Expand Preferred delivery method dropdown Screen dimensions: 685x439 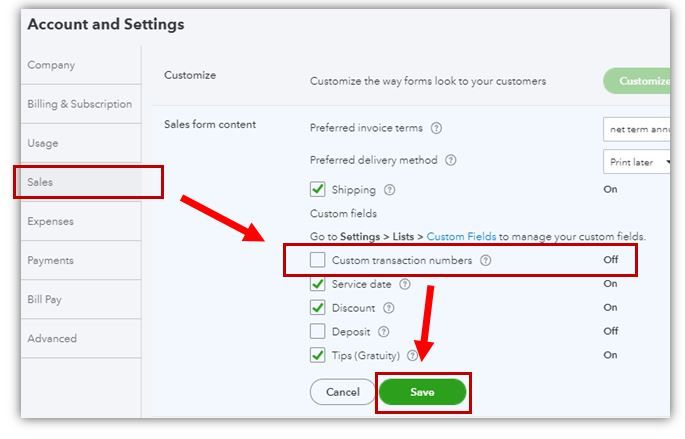click(x=639, y=161)
